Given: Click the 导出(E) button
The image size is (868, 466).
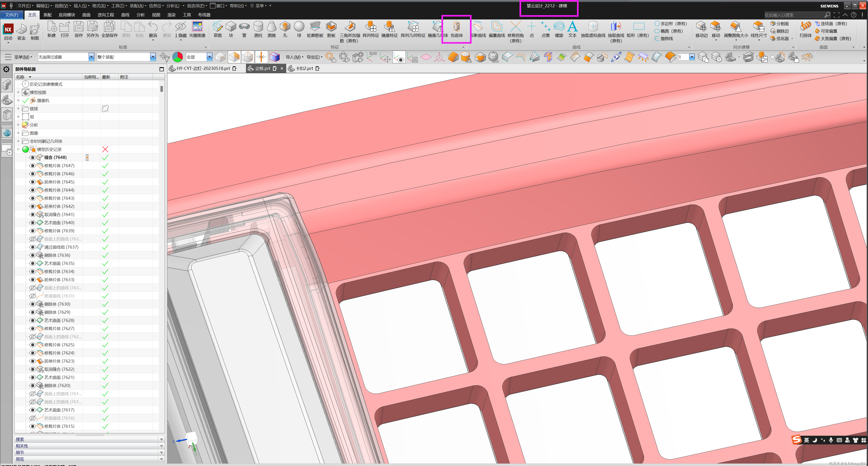Looking at the screenshot, I should (314, 57).
